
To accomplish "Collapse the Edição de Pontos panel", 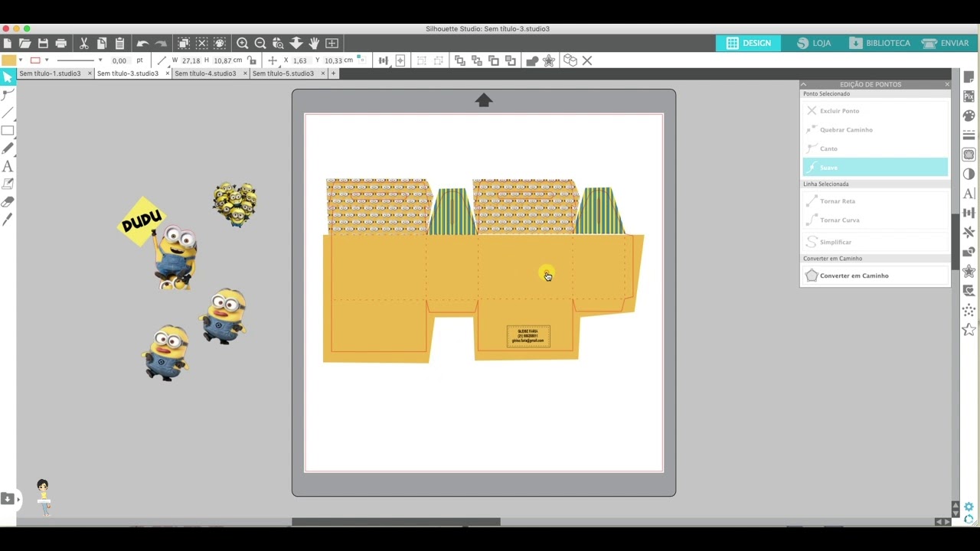I will coord(804,84).
